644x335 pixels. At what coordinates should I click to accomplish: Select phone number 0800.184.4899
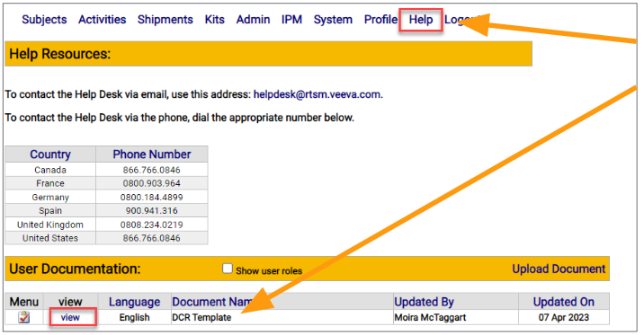(151, 198)
